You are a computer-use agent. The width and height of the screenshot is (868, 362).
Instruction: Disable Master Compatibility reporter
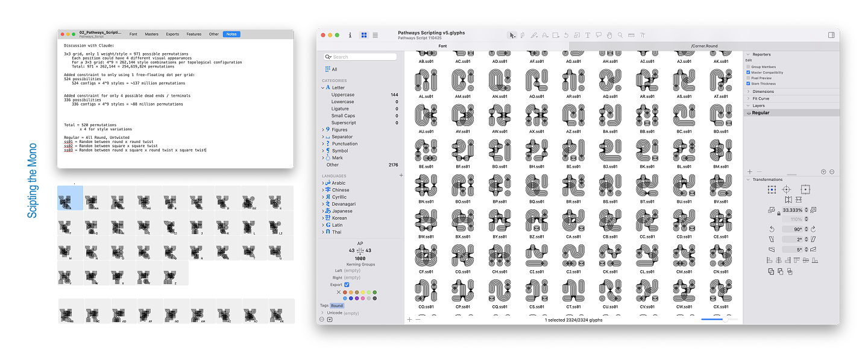coord(749,72)
